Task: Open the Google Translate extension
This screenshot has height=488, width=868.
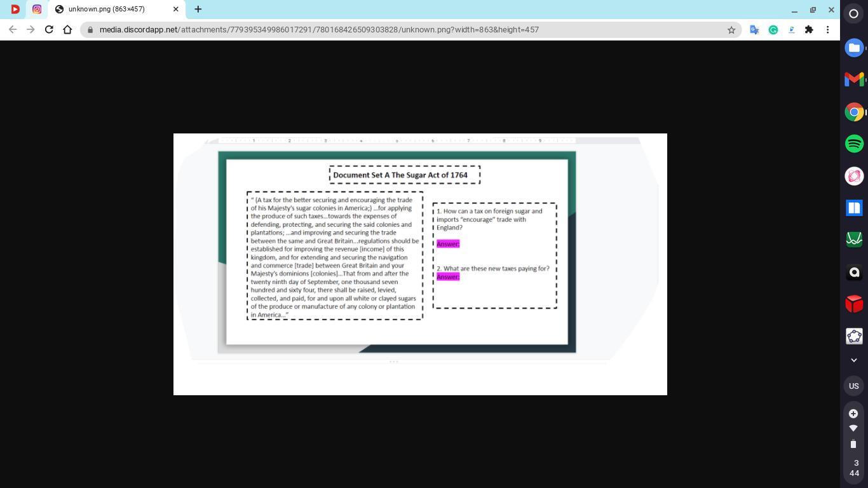Action: [754, 30]
